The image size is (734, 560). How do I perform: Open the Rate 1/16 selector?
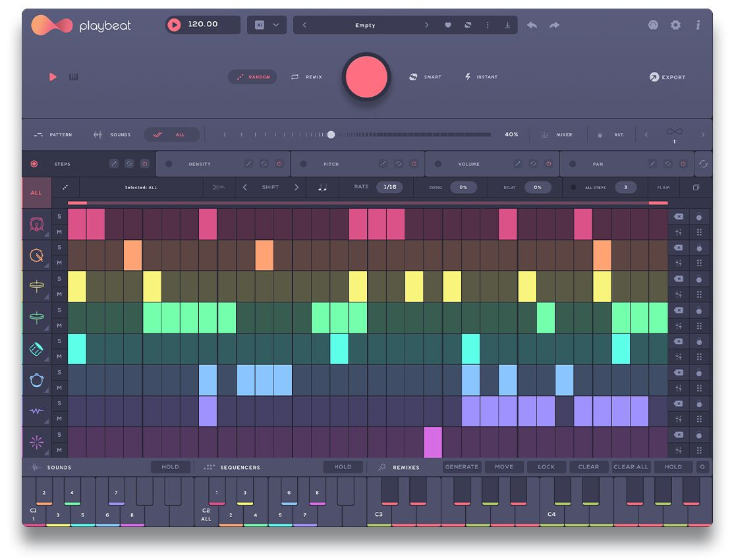click(389, 187)
